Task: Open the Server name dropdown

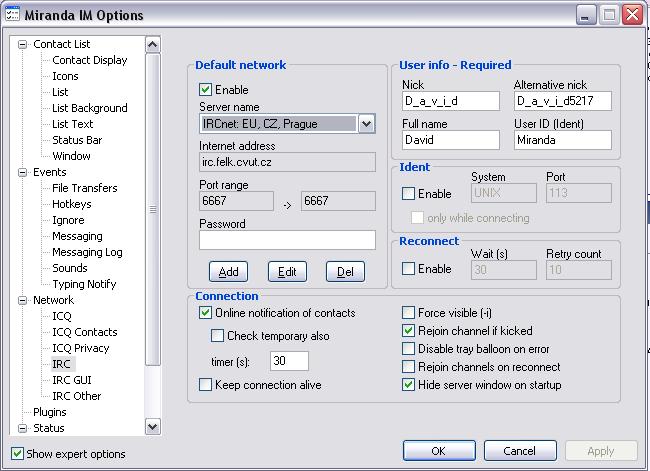Action: point(366,124)
